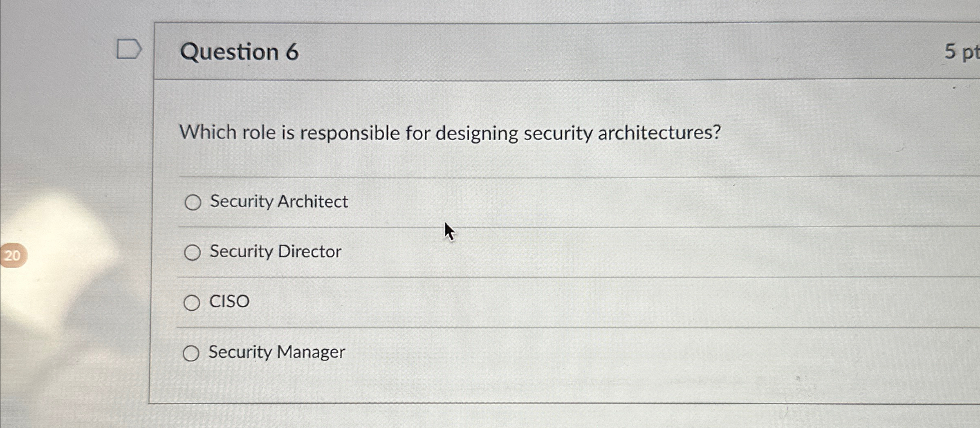The height and width of the screenshot is (428, 980).
Task: Click the Security Manager option label text
Action: coord(276,352)
